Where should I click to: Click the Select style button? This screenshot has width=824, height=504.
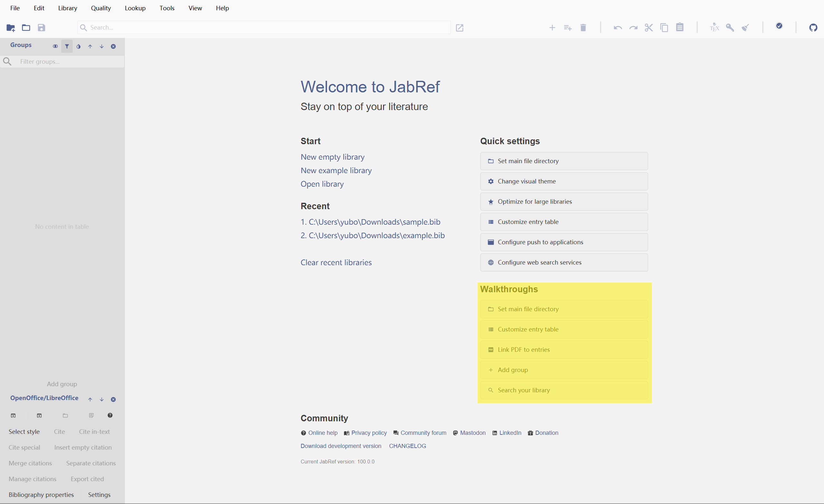point(24,432)
